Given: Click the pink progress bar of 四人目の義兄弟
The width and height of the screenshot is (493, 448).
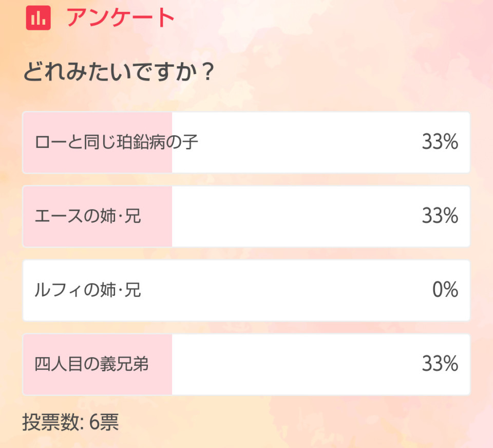Looking at the screenshot, I should [98, 364].
